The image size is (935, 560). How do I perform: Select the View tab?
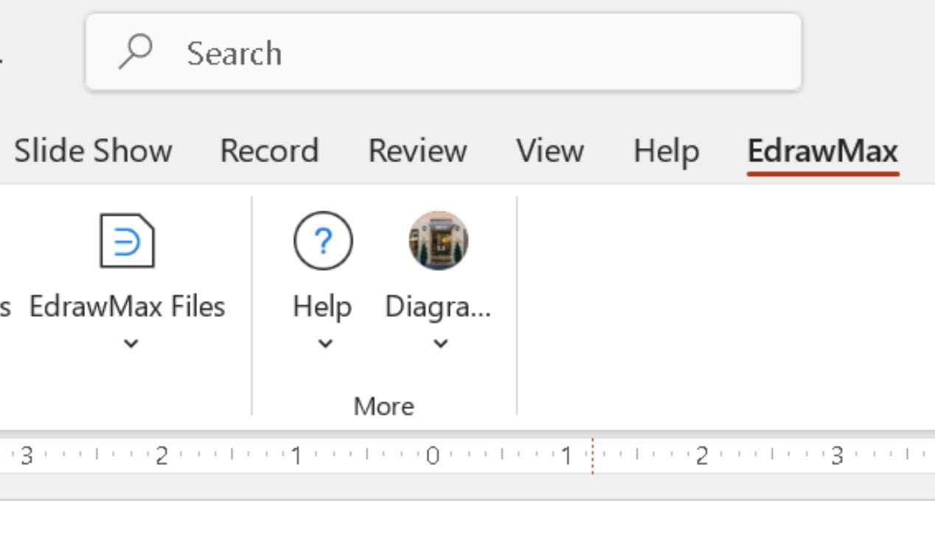point(549,151)
